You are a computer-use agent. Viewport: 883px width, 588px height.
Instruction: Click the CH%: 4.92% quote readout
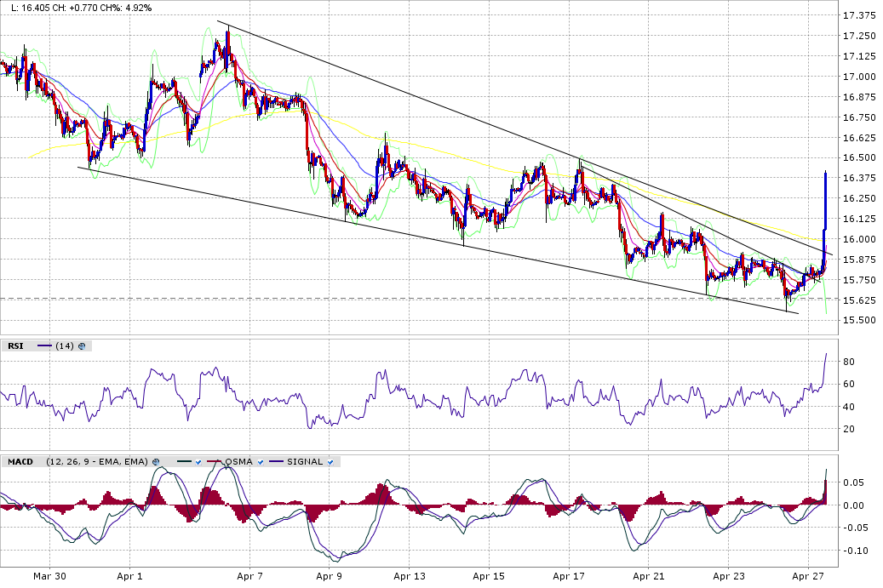127,8
